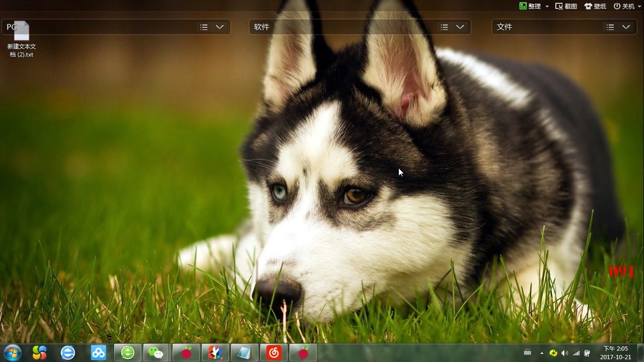The image size is (644, 362).
Task: Select the 新建文本文档 (2).txt file icon
Action: [22, 39]
